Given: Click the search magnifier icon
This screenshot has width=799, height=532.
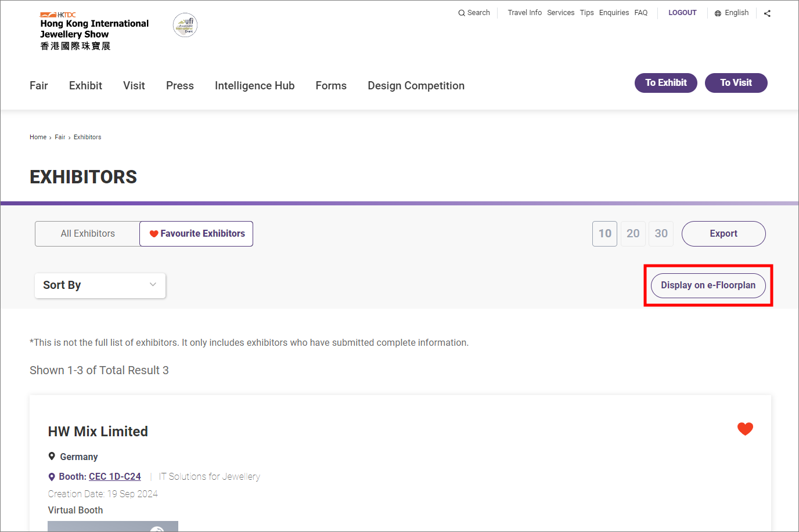Looking at the screenshot, I should [462, 13].
